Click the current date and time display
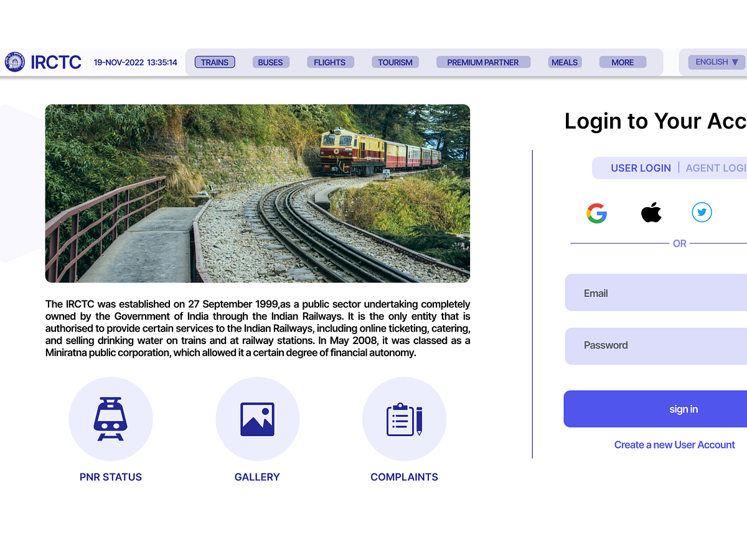Image resolution: width=747 pixels, height=560 pixels. [x=136, y=62]
